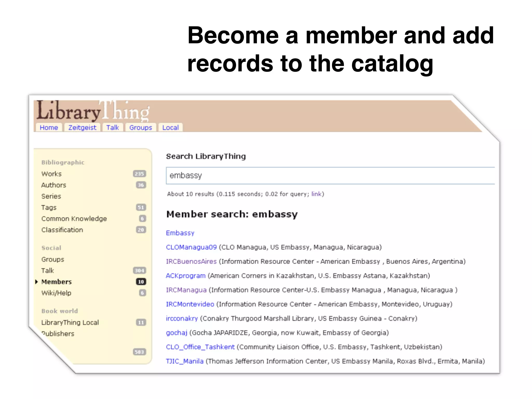Click the Classification count badge 20
Image resolution: width=532 pixels, height=399 pixels.
pos(141,230)
